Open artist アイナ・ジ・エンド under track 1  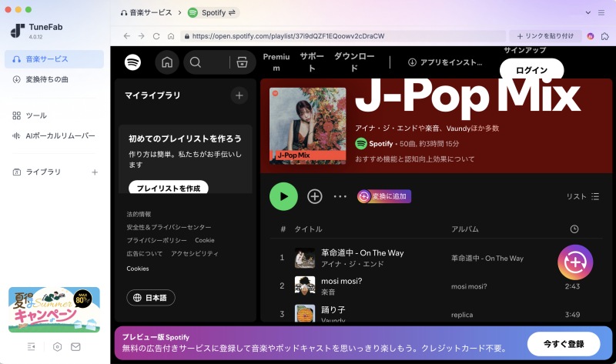pyautogui.click(x=352, y=264)
